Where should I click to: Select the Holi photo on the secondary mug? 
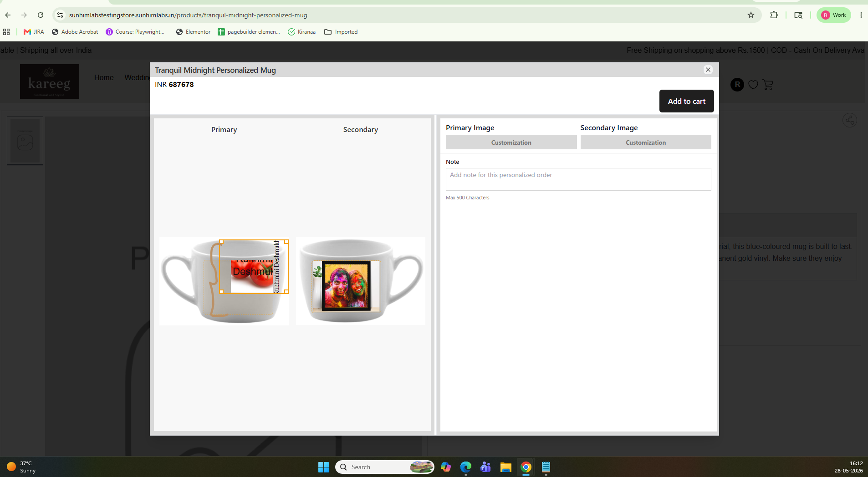[346, 286]
